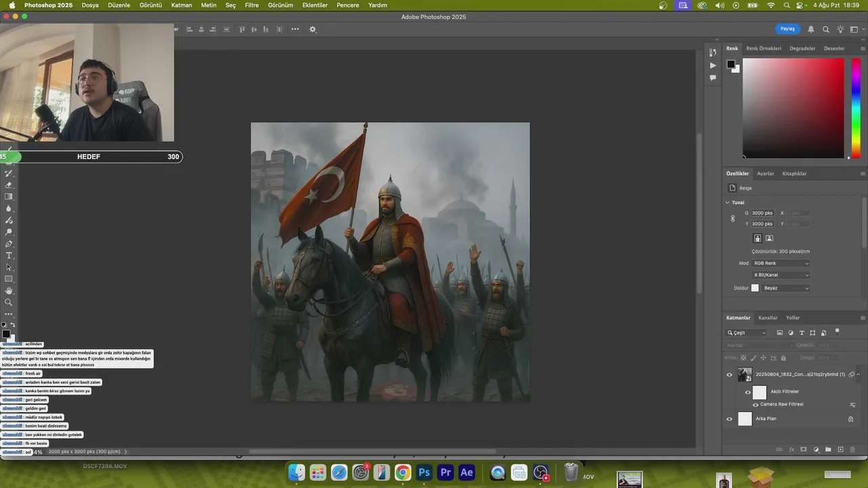Open the Filtre menu
Screen dimensions: 868x488
tap(252, 5)
